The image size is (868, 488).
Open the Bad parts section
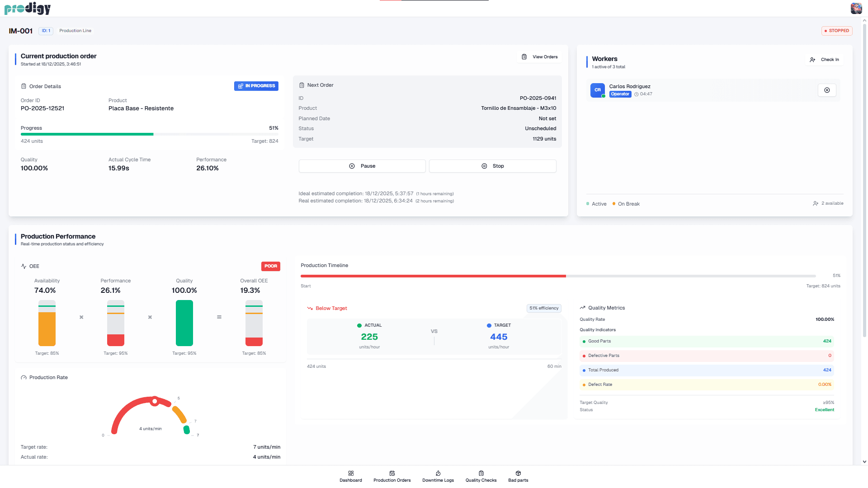click(x=518, y=476)
